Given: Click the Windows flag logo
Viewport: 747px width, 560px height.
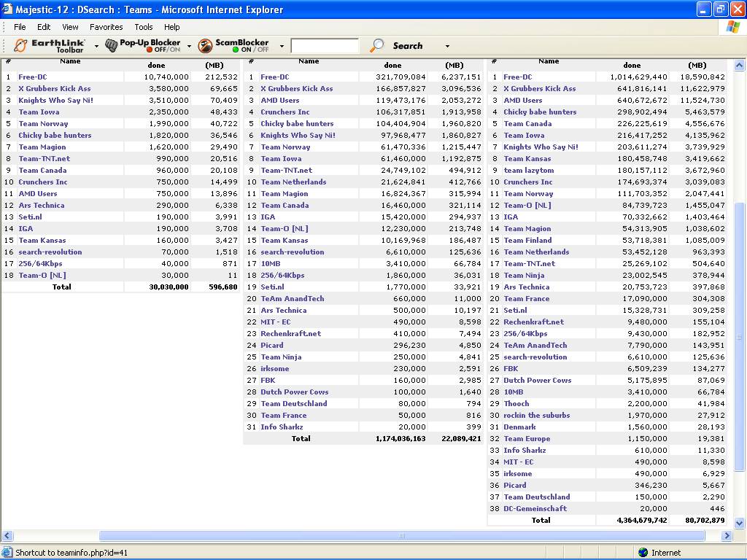Looking at the screenshot, I should tap(732, 27).
